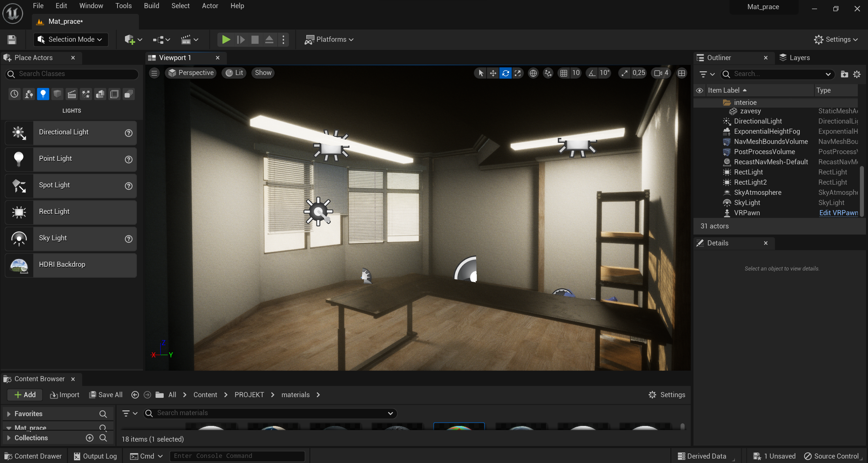Toggle the Outliner visibility eye column

(x=700, y=90)
